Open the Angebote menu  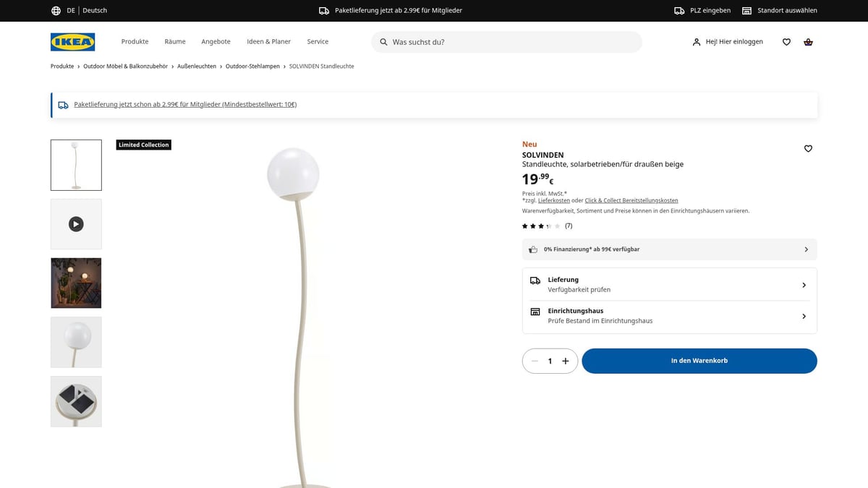click(216, 42)
